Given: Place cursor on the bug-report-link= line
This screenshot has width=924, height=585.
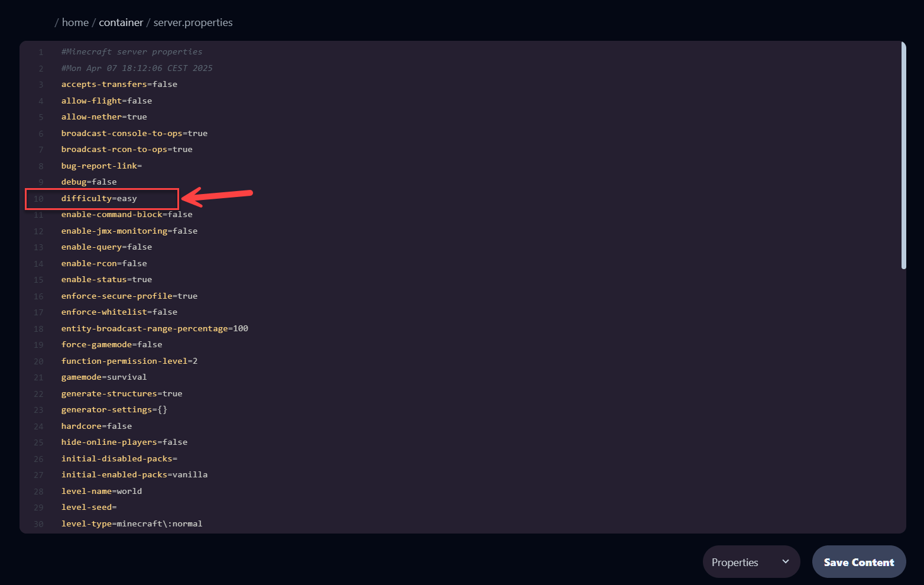Looking at the screenshot, I should [101, 166].
